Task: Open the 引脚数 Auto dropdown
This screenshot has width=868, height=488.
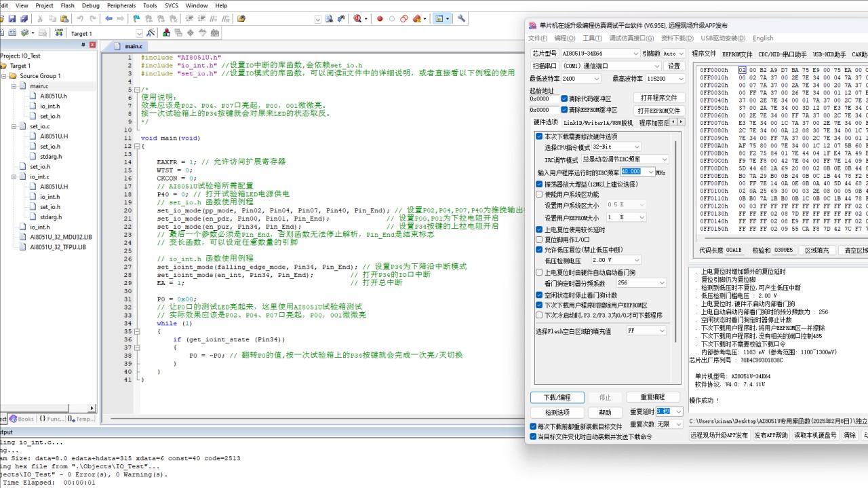Action: 673,53
